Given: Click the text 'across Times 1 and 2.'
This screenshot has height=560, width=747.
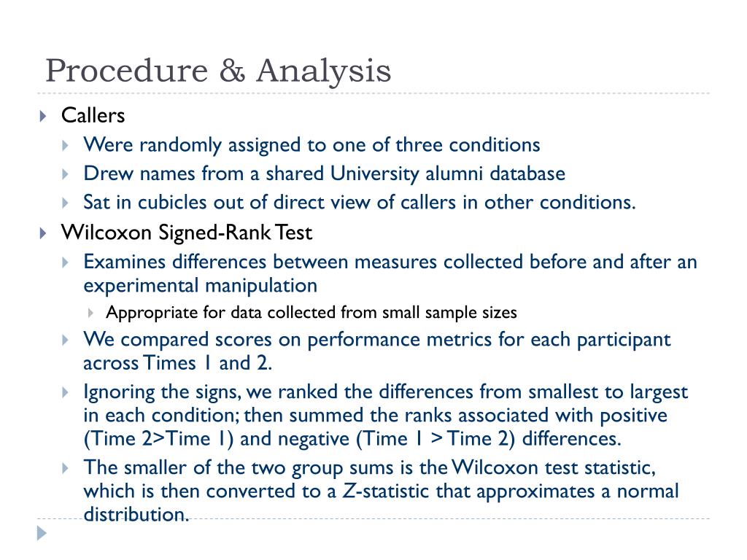Looking at the screenshot, I should pos(178,363).
